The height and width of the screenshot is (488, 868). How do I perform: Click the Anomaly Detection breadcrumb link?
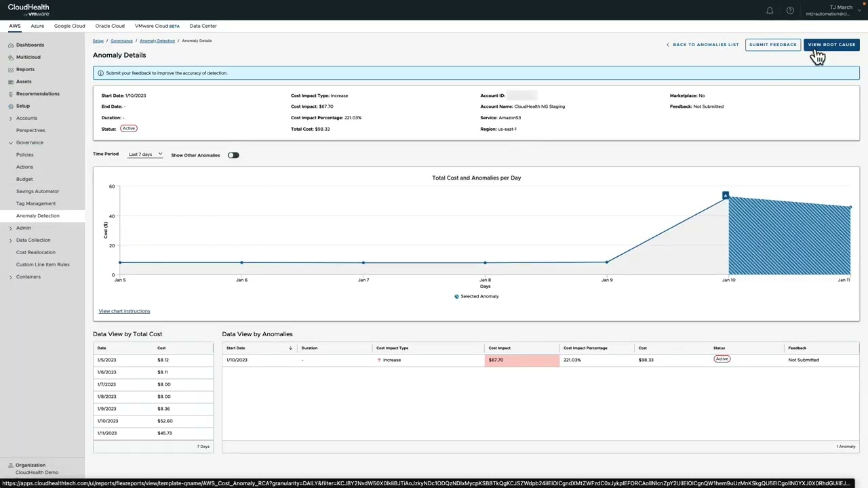click(157, 41)
